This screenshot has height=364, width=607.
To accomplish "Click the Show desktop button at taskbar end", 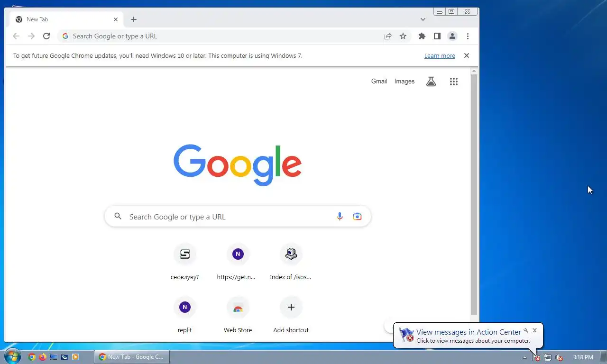I will click(x=603, y=357).
